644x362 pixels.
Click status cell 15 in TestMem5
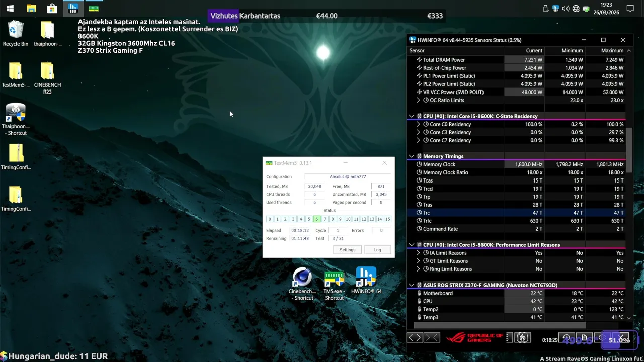pyautogui.click(x=387, y=219)
